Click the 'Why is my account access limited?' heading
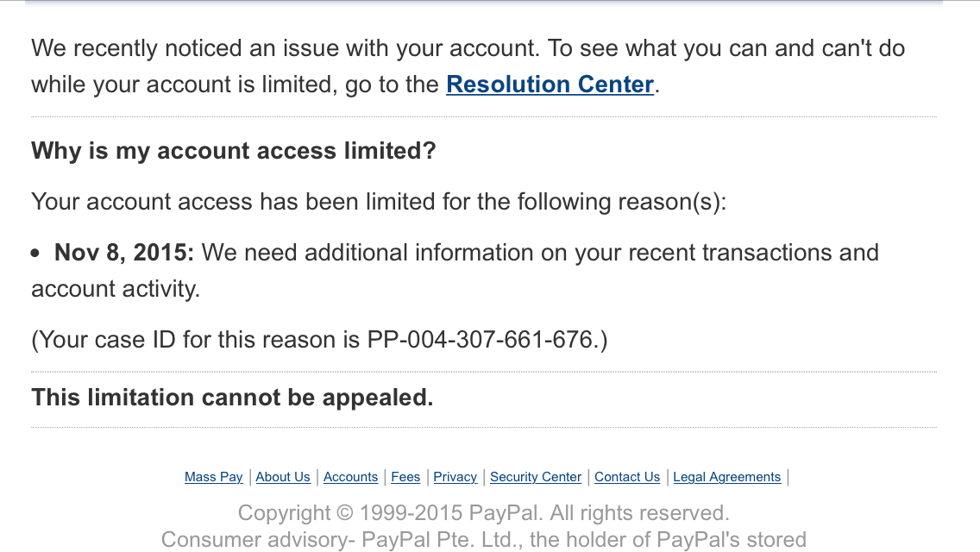Image resolution: width=980 pixels, height=552 pixels. [x=234, y=151]
